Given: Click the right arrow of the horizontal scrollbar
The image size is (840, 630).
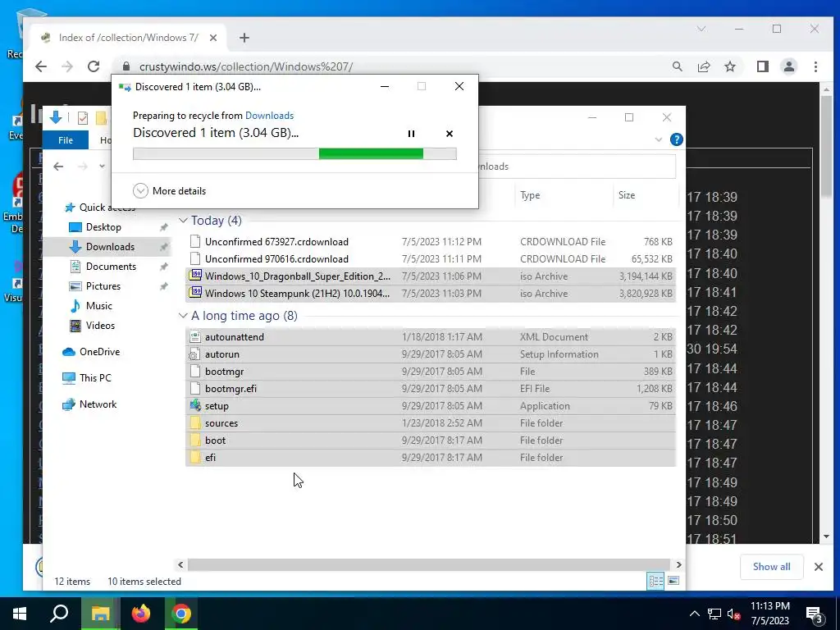Looking at the screenshot, I should [x=678, y=564].
